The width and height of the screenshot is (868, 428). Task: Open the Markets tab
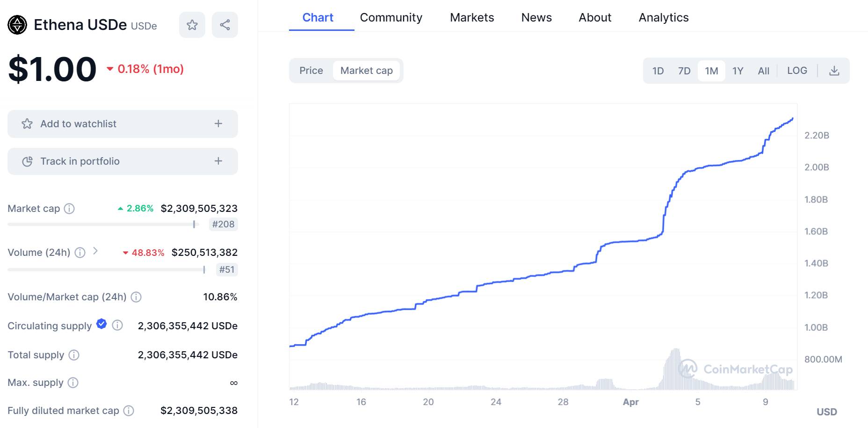(472, 18)
